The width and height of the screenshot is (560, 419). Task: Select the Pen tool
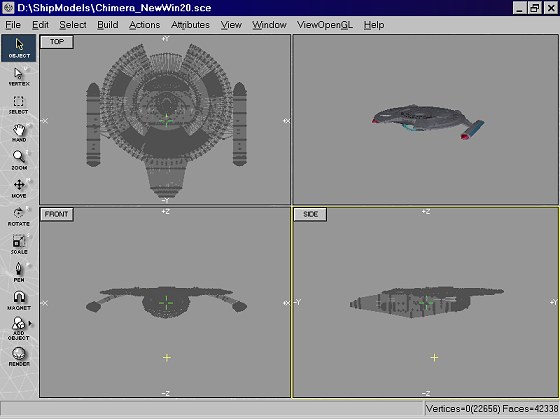pos(19,272)
